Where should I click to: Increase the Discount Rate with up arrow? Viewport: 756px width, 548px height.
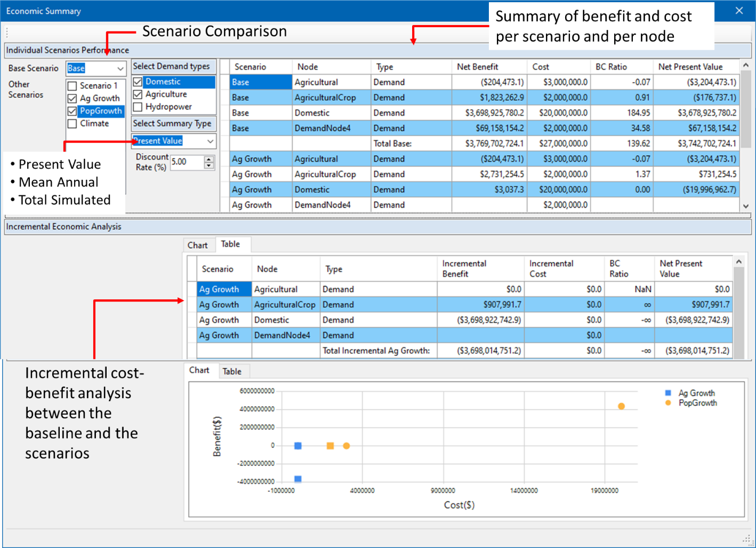point(209,159)
